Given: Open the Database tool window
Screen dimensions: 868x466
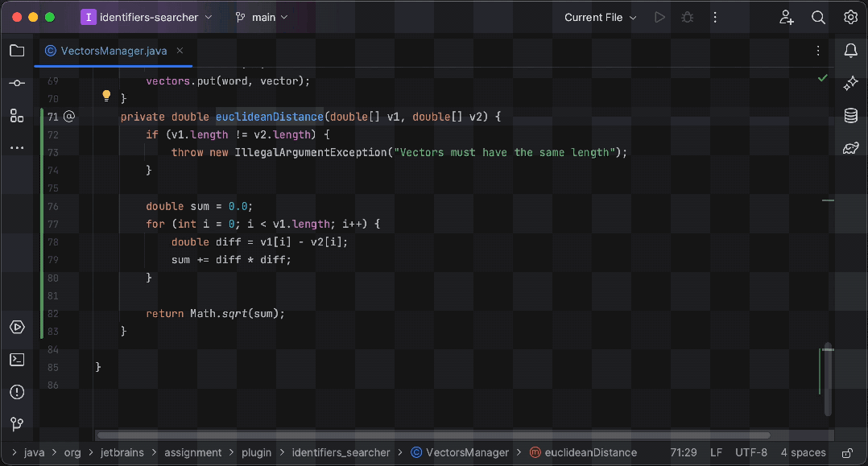Looking at the screenshot, I should point(851,115).
